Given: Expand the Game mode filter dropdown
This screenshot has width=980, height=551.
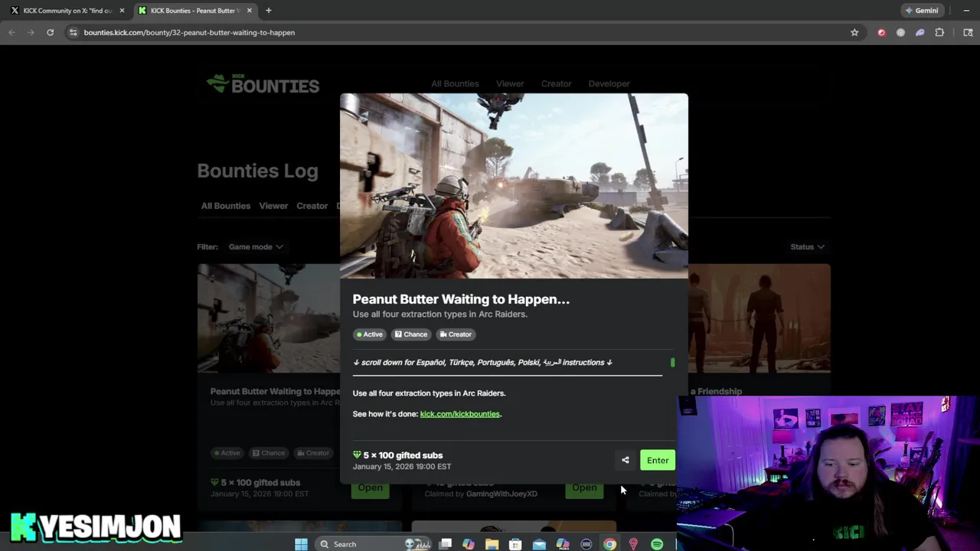Looking at the screenshot, I should point(256,246).
